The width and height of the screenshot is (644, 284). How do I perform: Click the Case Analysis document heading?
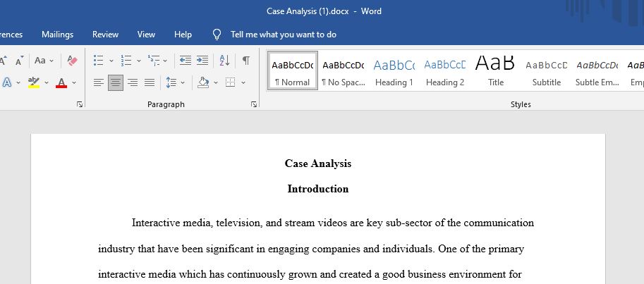(x=318, y=163)
